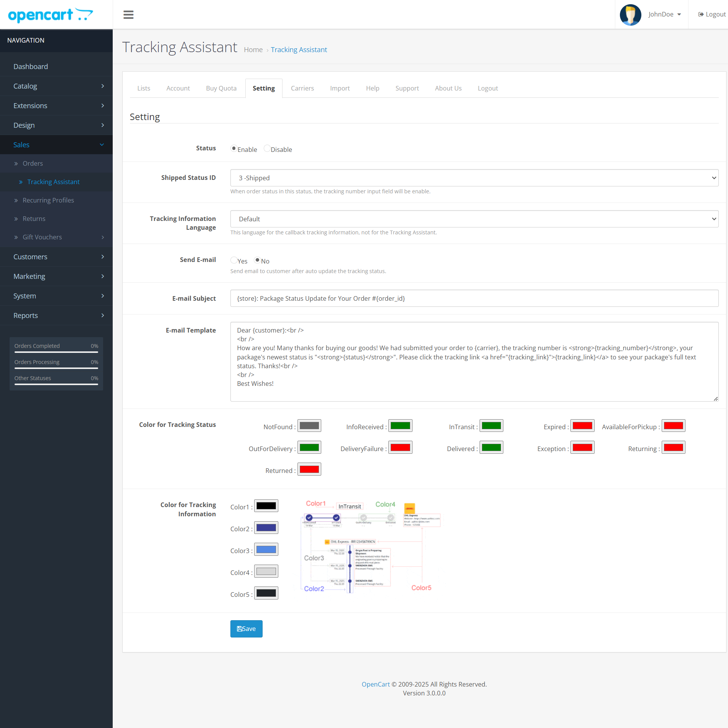Viewport: 728px width, 728px height.
Task: Click the Logout tab in Tracking Assistant
Action: [x=488, y=88]
